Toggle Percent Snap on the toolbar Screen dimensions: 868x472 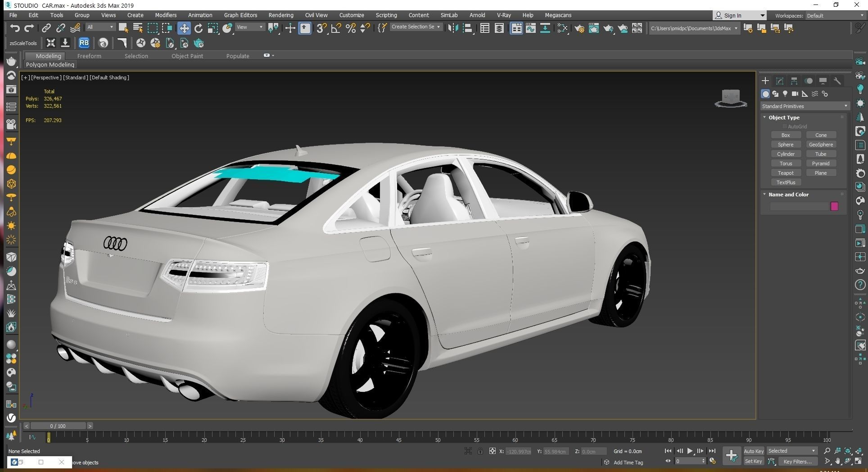351,28
